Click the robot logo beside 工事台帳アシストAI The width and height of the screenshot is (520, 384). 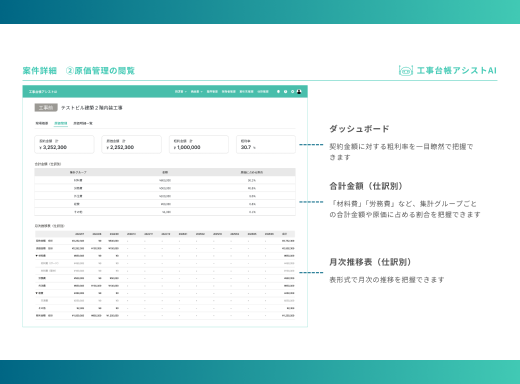point(406,71)
